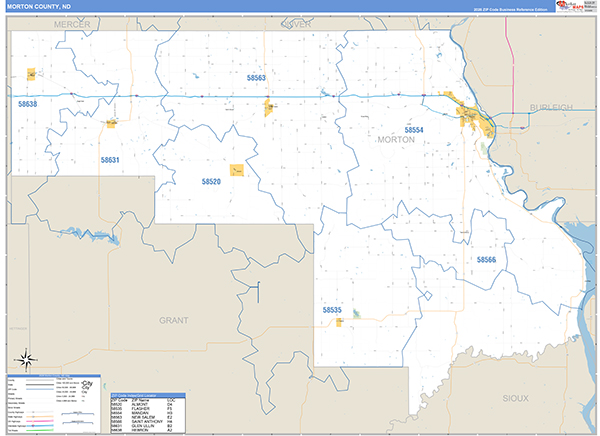Select ZIP code label 58631
Viewport: 600px width, 436px height.
point(110,160)
